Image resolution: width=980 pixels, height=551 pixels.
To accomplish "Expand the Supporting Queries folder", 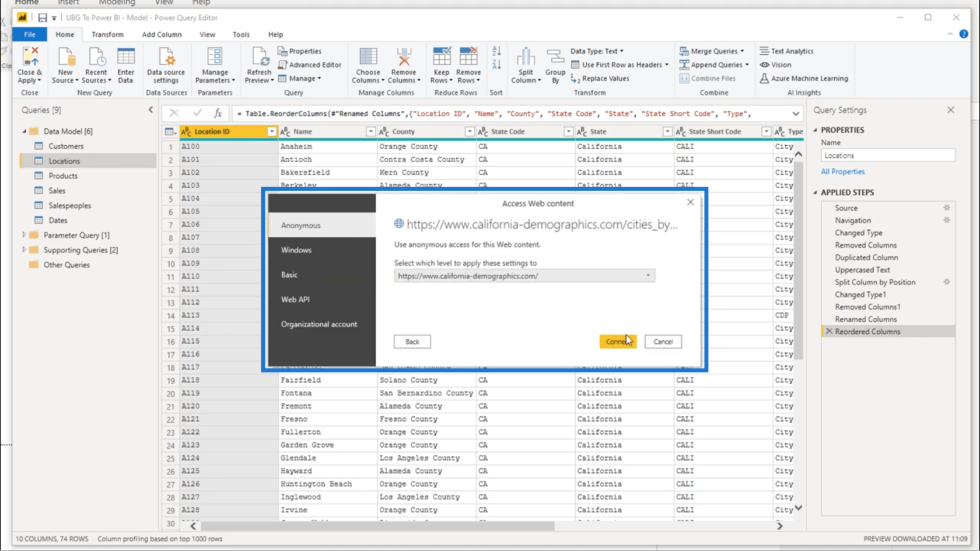I will 24,250.
